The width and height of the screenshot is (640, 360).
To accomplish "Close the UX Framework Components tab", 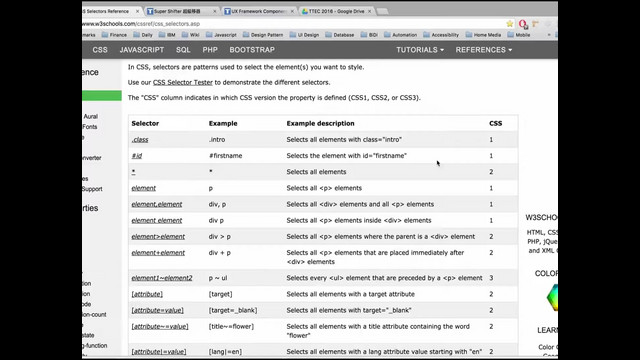I will pyautogui.click(x=292, y=11).
